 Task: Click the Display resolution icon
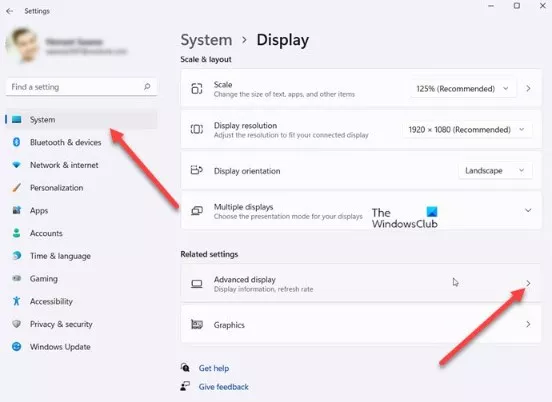pyautogui.click(x=197, y=129)
